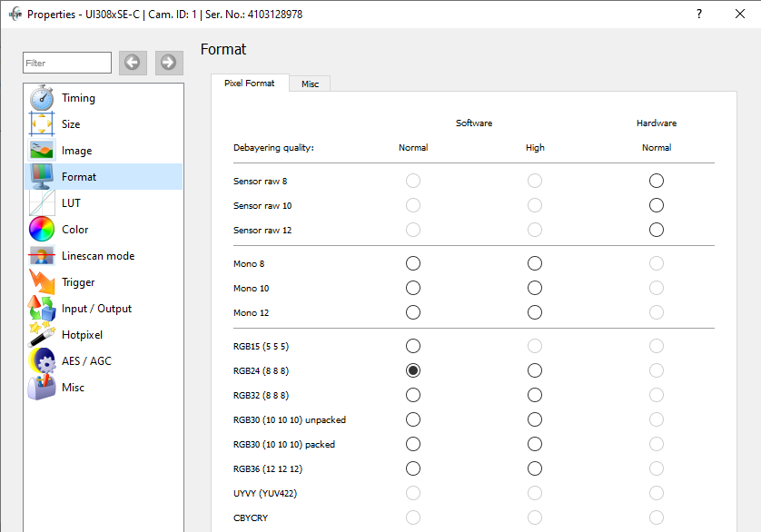Open the Input / Output shapes icon

click(x=42, y=309)
